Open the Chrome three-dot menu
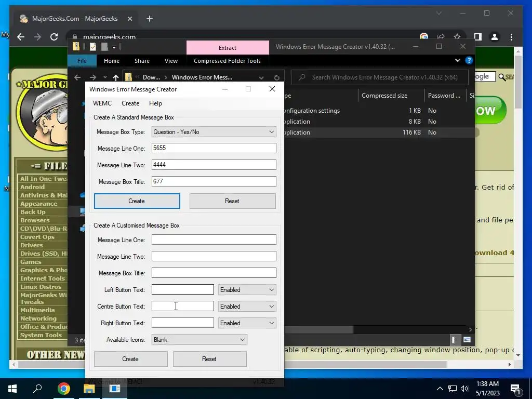Screen dimensions: 532x399 tap(511, 37)
